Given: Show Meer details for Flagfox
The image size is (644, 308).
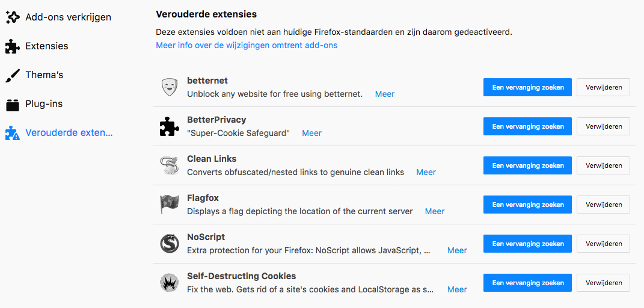Looking at the screenshot, I should point(435,211).
